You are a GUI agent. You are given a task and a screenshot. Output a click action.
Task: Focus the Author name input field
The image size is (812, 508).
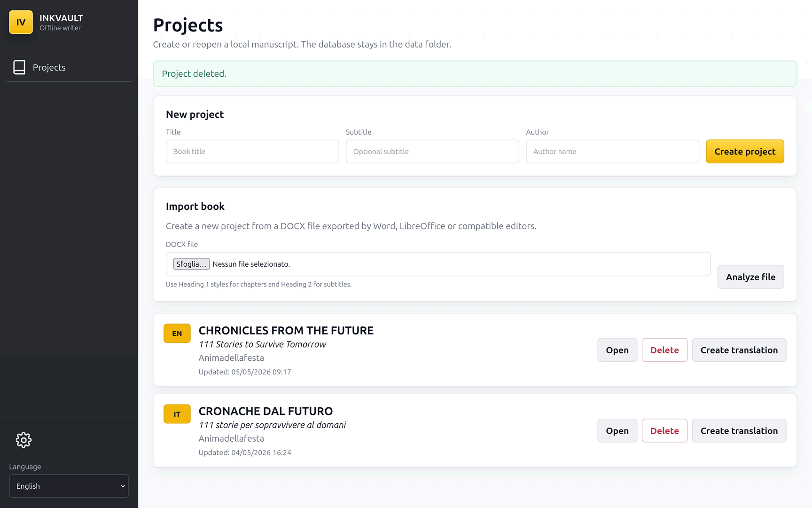[x=612, y=151]
